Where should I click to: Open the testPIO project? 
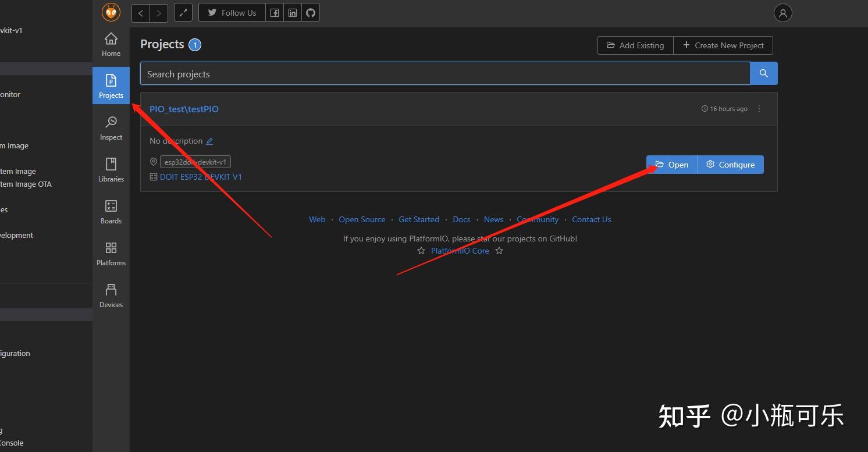671,165
